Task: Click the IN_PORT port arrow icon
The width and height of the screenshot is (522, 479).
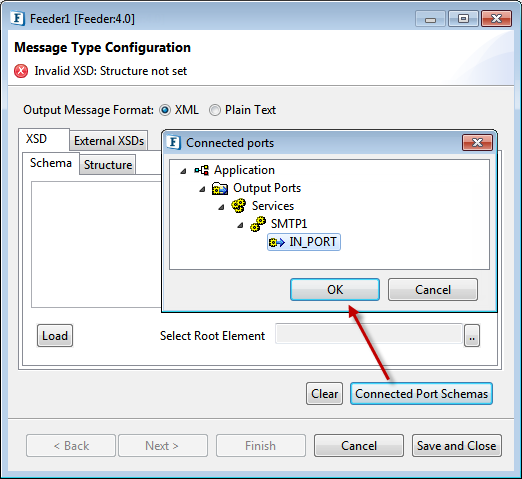Action: click(277, 242)
